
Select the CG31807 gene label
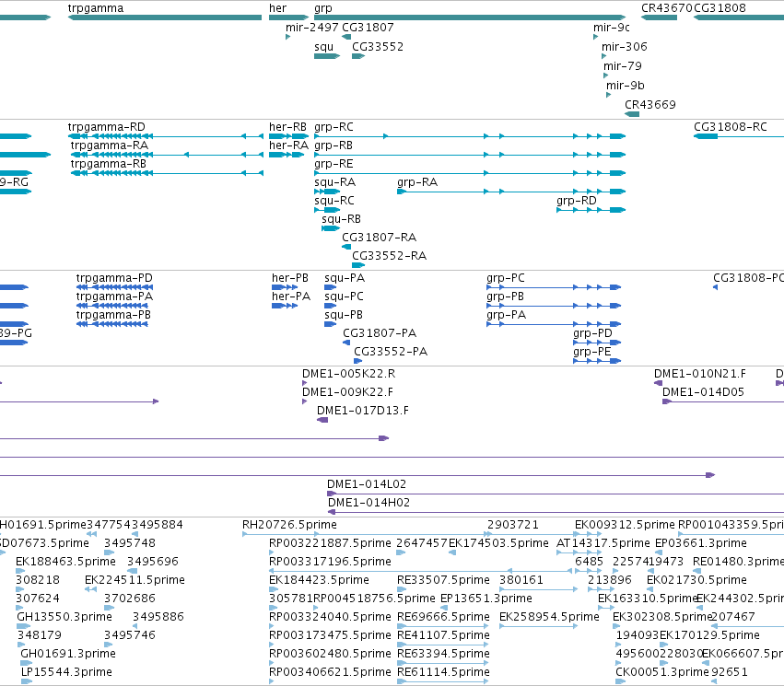[x=368, y=28]
